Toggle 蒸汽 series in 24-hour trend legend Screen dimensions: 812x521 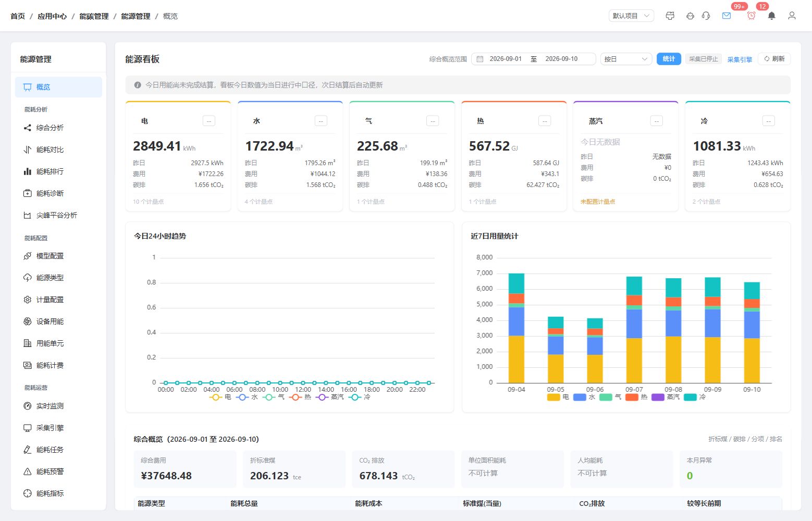pyautogui.click(x=330, y=397)
